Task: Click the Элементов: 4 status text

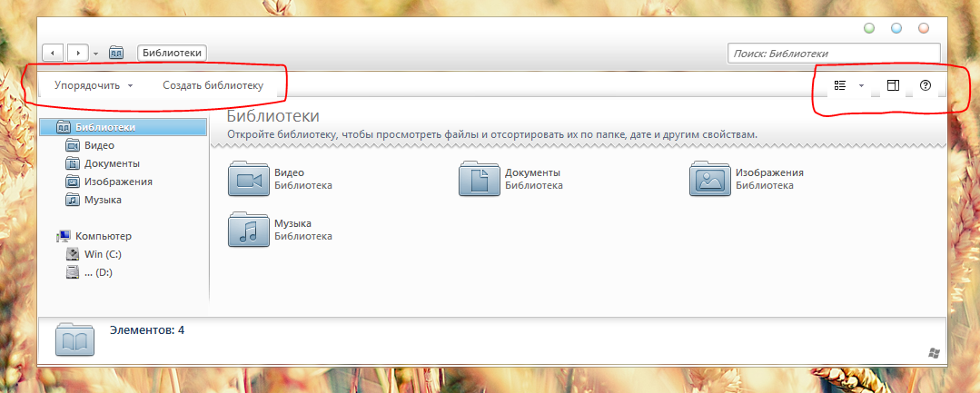Action: coord(147,329)
